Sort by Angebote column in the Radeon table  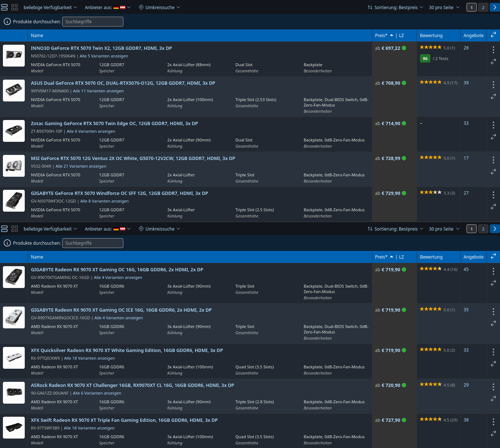pos(473,257)
